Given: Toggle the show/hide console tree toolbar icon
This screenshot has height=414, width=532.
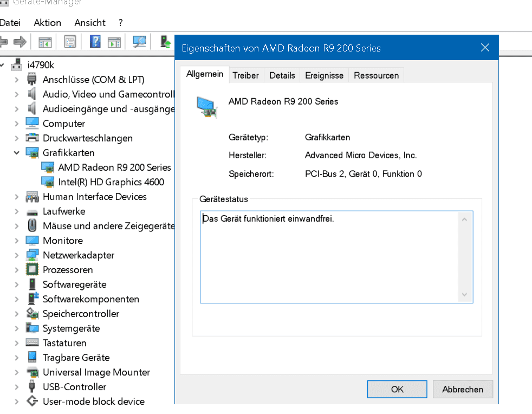Looking at the screenshot, I should pos(45,42).
